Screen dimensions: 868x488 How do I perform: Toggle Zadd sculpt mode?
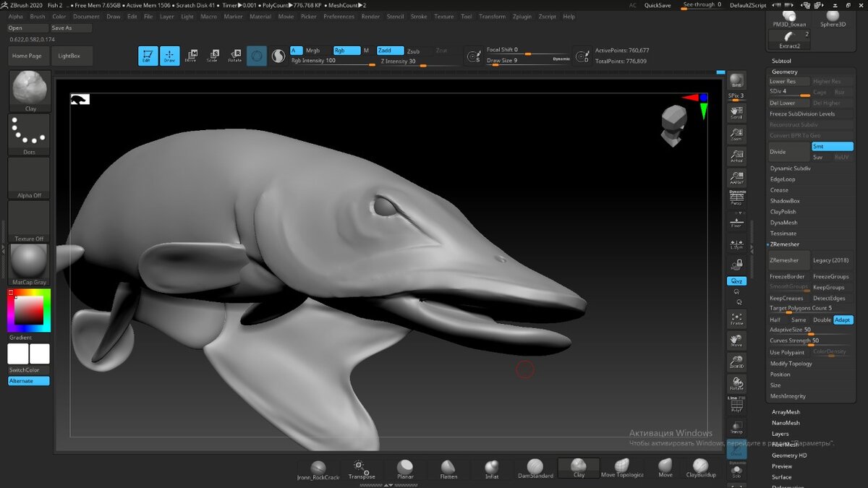389,51
